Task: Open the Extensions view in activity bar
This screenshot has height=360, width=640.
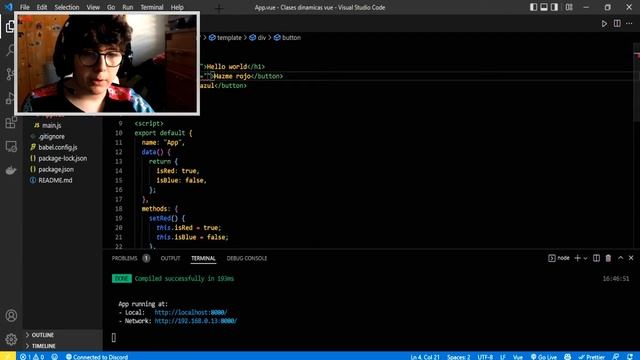Action: pyautogui.click(x=11, y=122)
